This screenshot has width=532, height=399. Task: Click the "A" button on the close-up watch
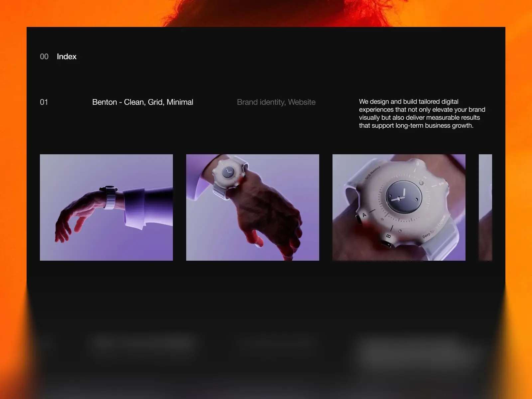364,215
